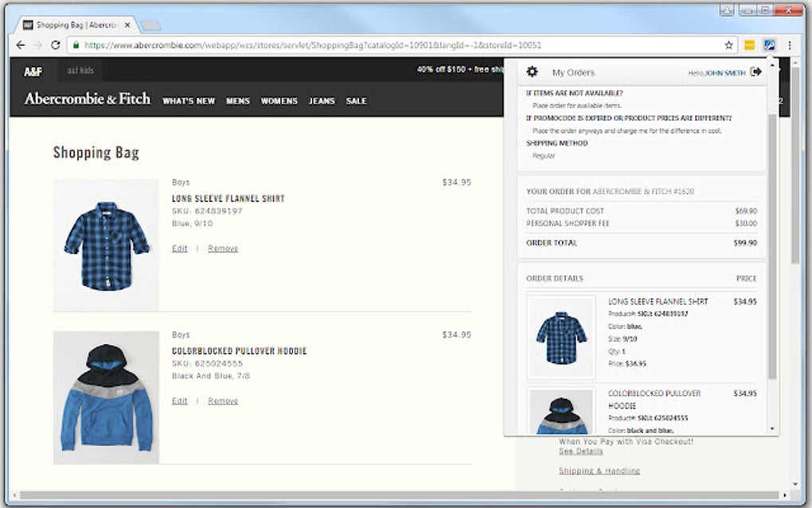Remove the Colorblocked Pullover Hoodie
The image size is (812, 508).
[223, 401]
